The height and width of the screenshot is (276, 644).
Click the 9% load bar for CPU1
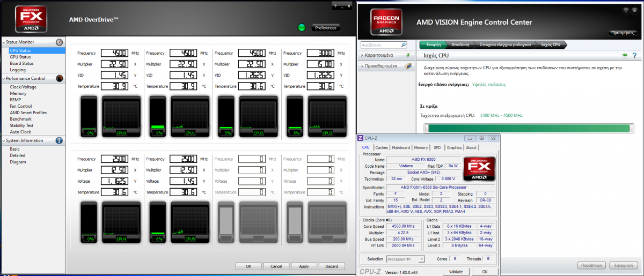click(x=158, y=115)
